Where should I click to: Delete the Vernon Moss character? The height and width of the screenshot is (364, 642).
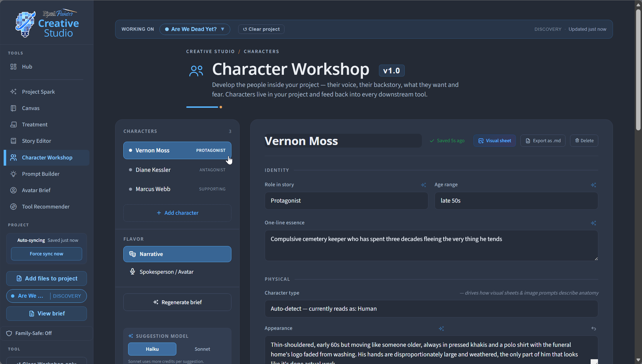pyautogui.click(x=584, y=141)
